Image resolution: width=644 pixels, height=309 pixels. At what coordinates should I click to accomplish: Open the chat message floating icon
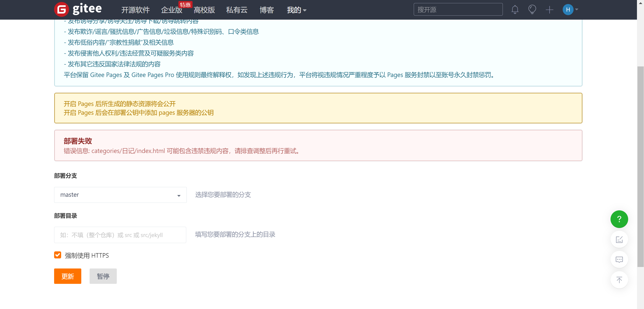click(619, 259)
